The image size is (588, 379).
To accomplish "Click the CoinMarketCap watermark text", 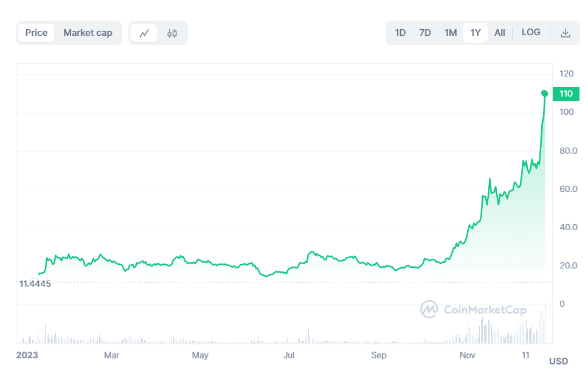I will [485, 310].
